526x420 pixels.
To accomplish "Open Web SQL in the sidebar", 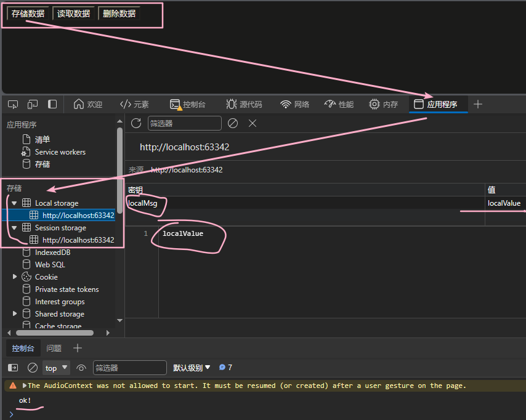I will click(50, 265).
